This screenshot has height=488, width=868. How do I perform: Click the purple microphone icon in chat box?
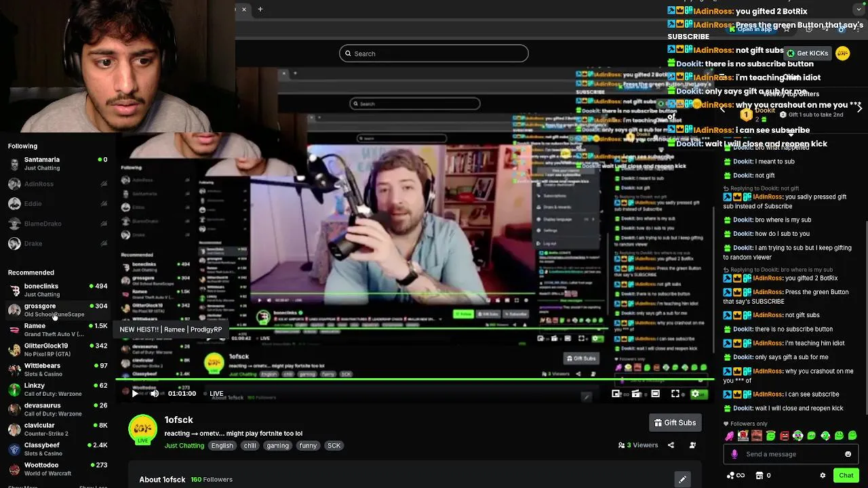(x=734, y=454)
